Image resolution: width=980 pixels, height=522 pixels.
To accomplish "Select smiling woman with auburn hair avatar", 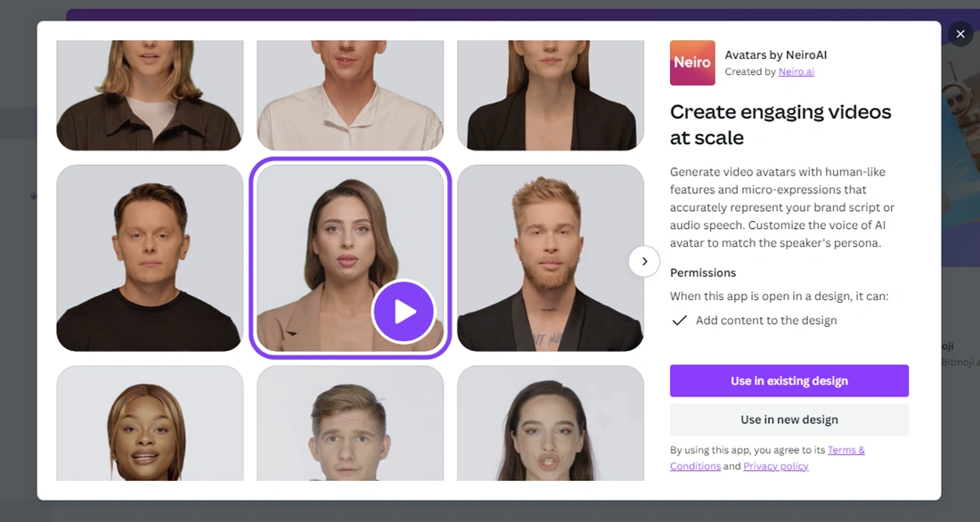I will click(x=150, y=423).
